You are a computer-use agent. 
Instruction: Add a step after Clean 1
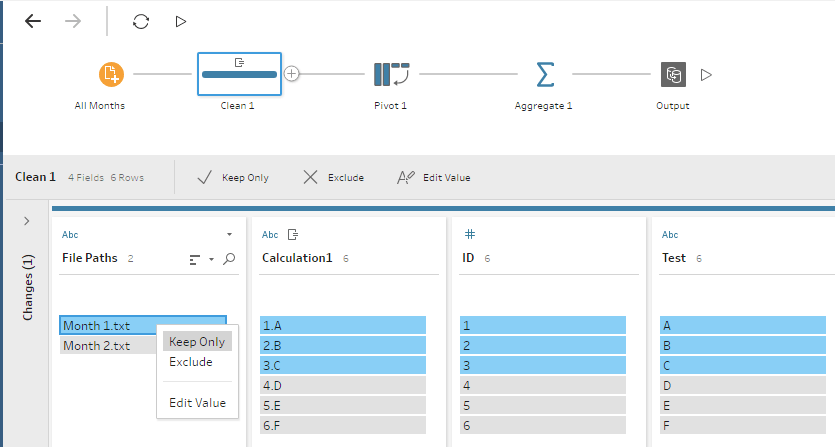[x=292, y=73]
